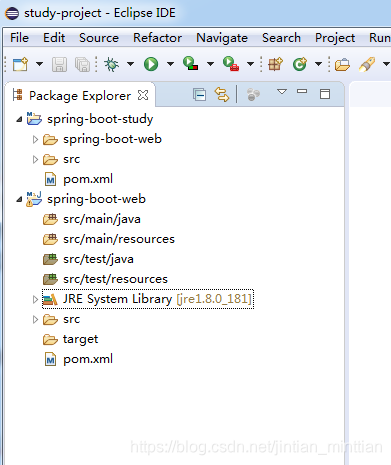
Task: Collapse the spring-boot-web project
Action: 19,199
